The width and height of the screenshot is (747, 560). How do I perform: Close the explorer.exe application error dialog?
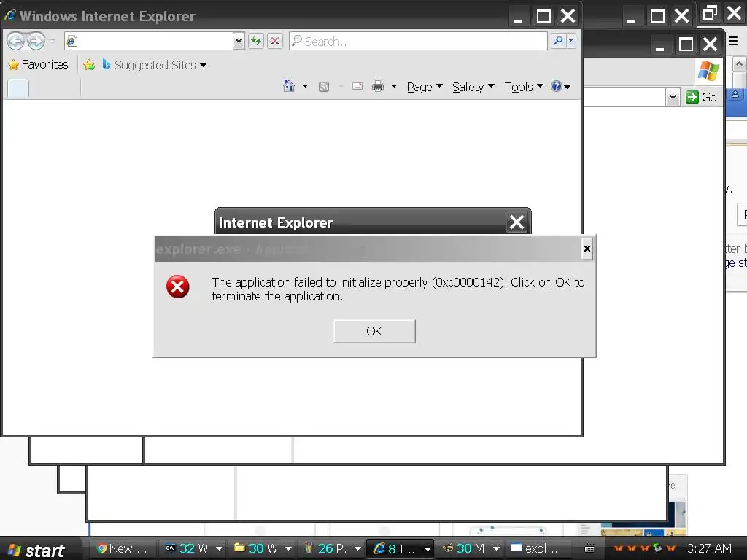[x=587, y=249]
